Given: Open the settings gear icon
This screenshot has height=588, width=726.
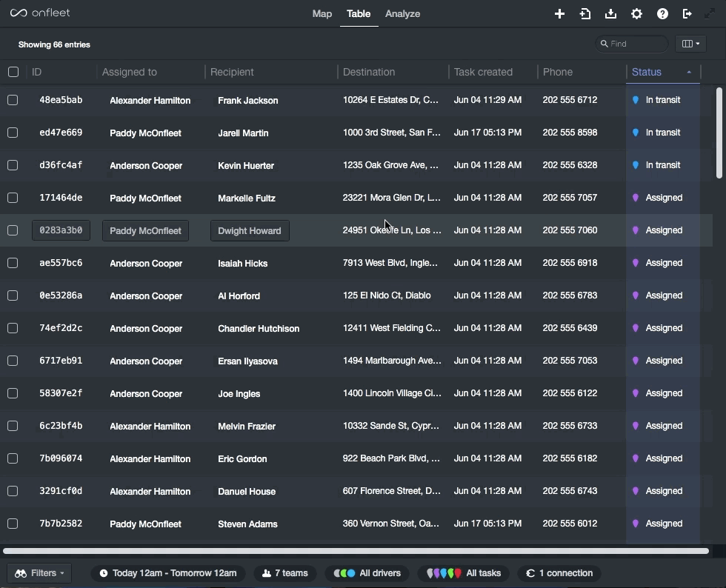Looking at the screenshot, I should point(636,14).
